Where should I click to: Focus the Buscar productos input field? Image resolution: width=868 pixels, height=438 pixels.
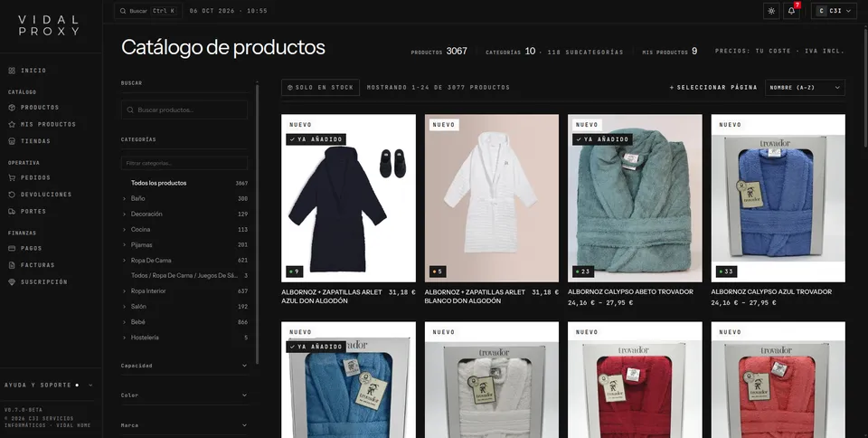point(184,109)
